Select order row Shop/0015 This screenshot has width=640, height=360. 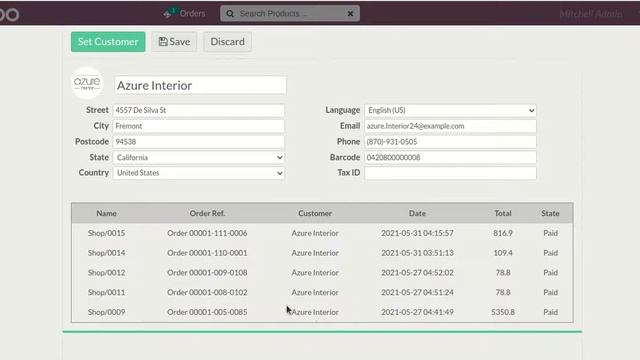click(x=322, y=233)
